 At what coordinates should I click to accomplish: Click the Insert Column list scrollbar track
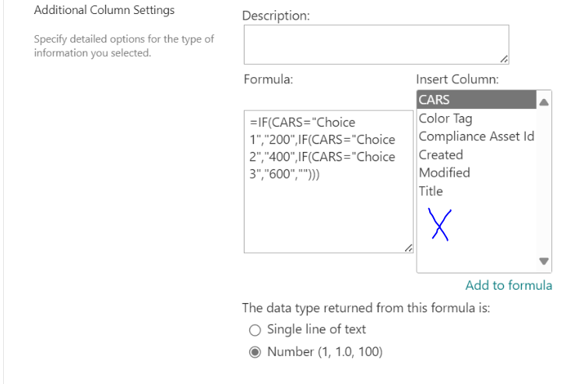[x=544, y=181]
